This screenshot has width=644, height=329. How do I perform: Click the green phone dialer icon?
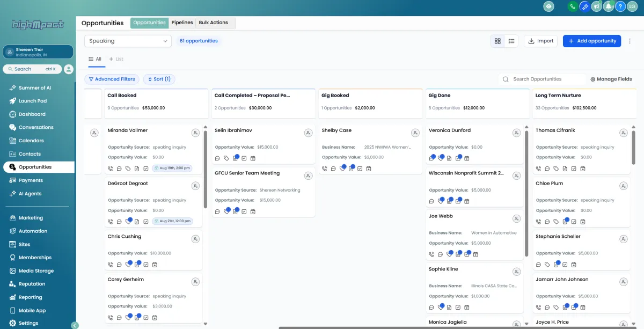(573, 6)
